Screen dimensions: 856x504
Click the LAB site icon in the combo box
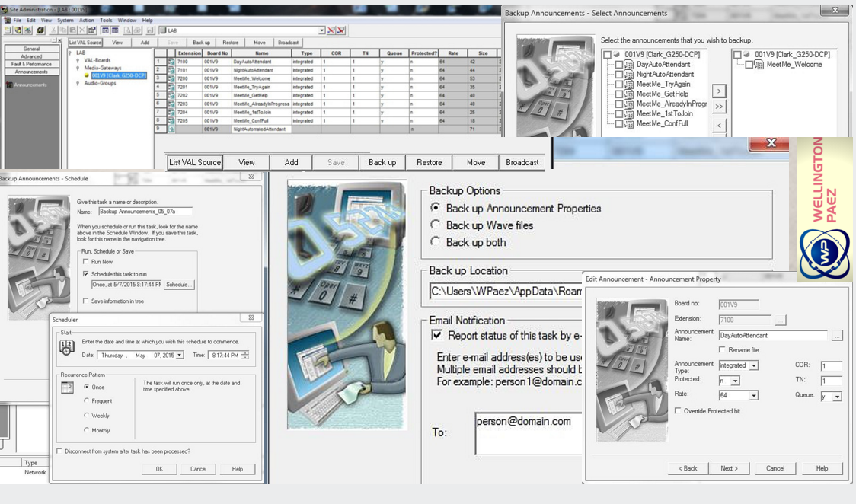[163, 30]
